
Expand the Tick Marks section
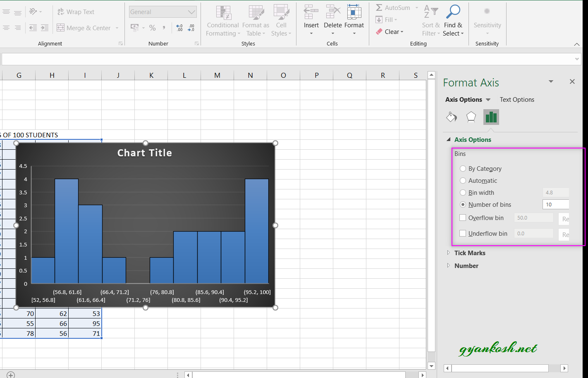click(449, 253)
